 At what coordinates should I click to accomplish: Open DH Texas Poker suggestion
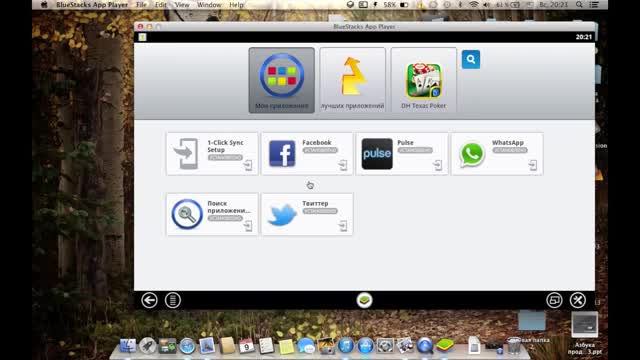pyautogui.click(x=424, y=80)
